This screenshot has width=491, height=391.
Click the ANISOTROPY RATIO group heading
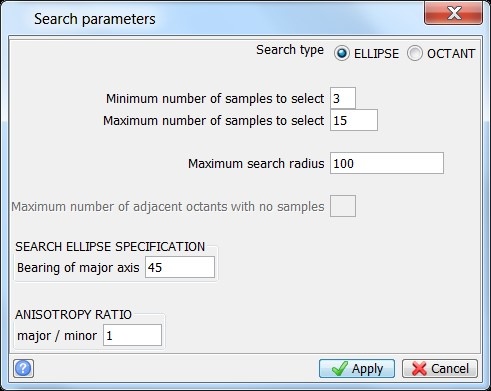pyautogui.click(x=73, y=314)
